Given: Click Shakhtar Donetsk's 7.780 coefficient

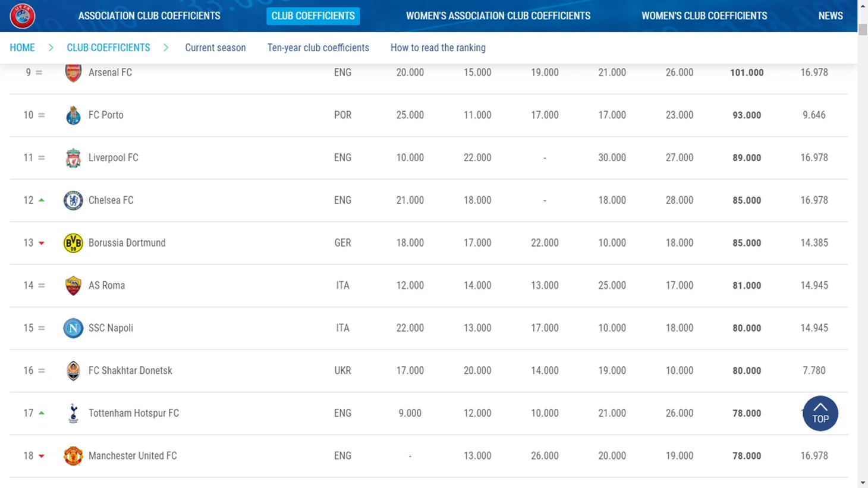Looking at the screenshot, I should tap(814, 371).
